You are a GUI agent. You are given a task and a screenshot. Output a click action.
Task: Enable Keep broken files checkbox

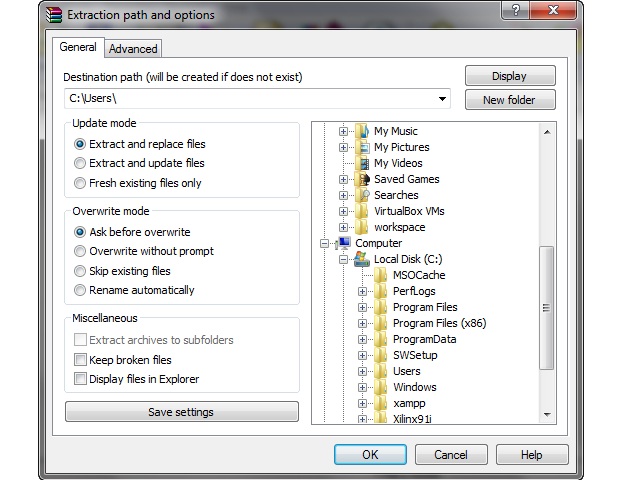click(81, 360)
